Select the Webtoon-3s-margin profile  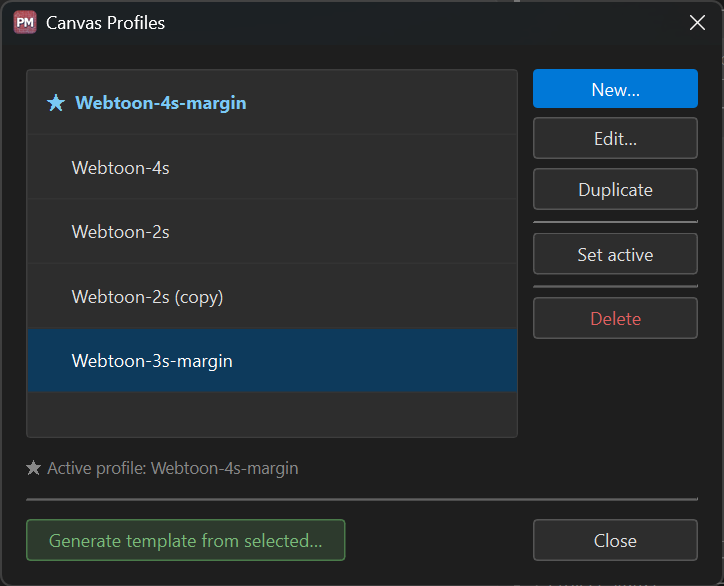coord(272,360)
